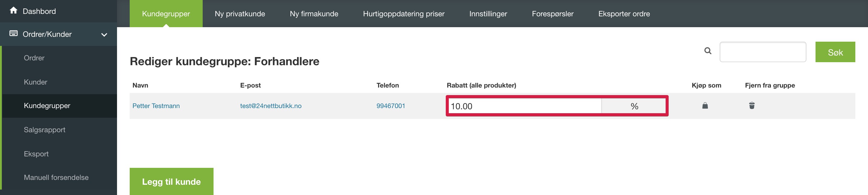Image resolution: width=868 pixels, height=195 pixels.
Task: Click Legg til kunde button
Action: [x=172, y=181]
